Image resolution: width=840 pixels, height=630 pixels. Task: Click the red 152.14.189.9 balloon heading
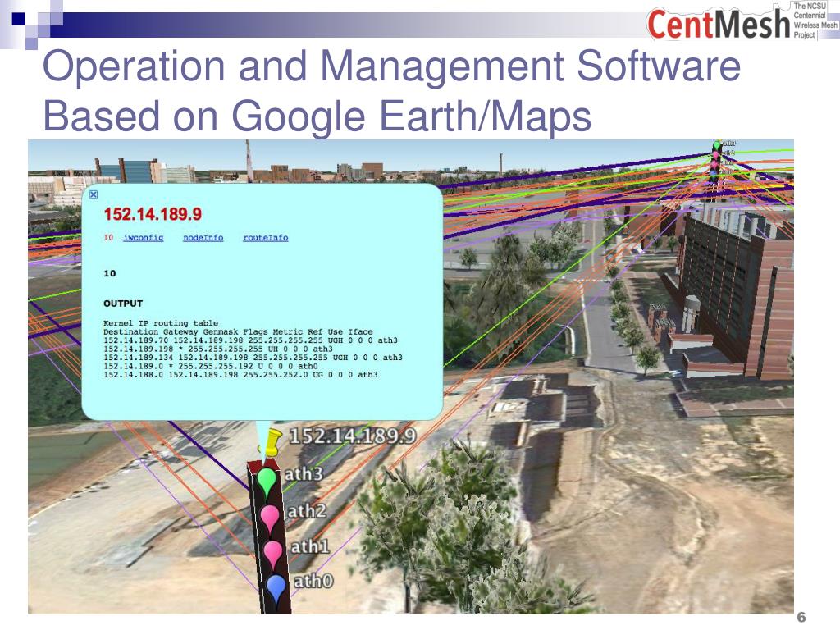coord(153,214)
